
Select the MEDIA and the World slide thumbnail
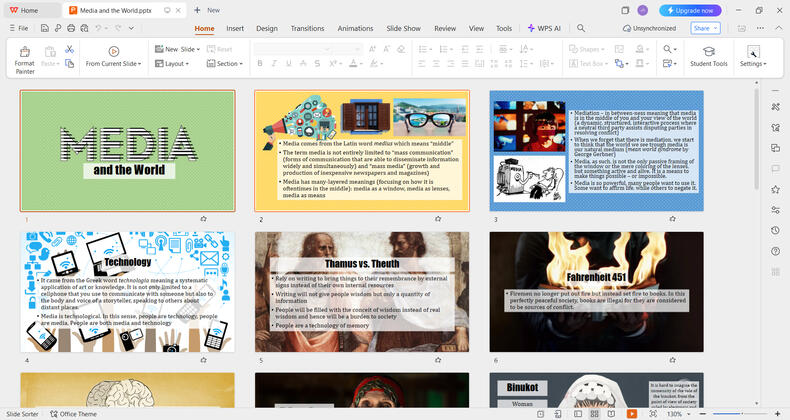pos(127,151)
